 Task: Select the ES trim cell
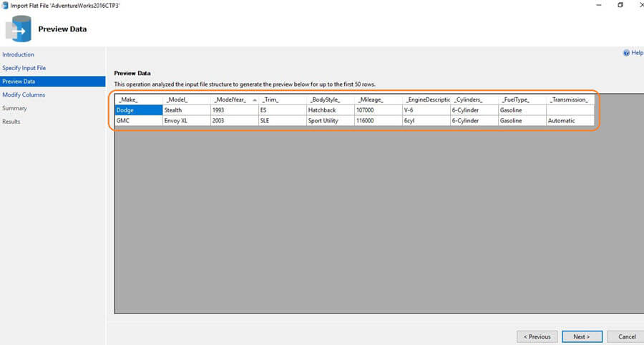(x=283, y=110)
